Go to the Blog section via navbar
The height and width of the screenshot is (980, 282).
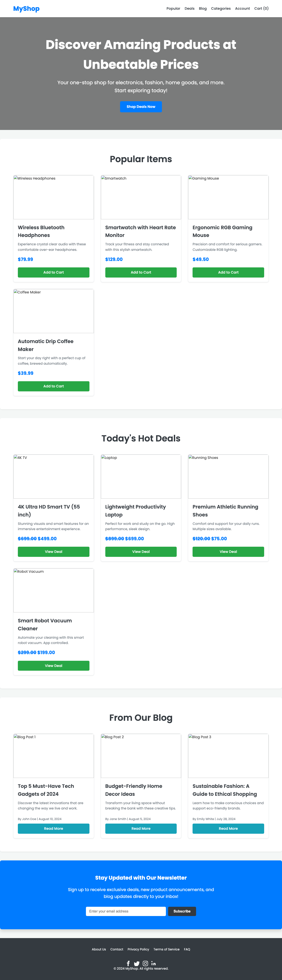(202, 8)
